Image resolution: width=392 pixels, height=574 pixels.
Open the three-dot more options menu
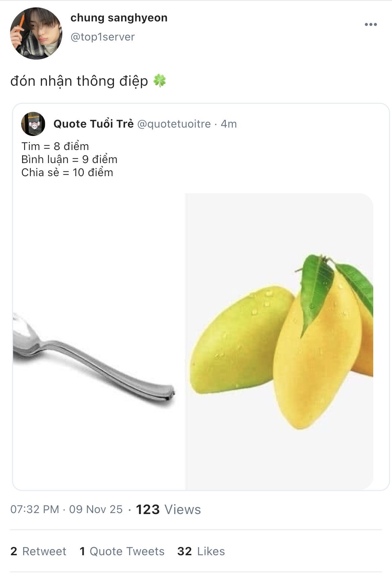click(x=371, y=24)
